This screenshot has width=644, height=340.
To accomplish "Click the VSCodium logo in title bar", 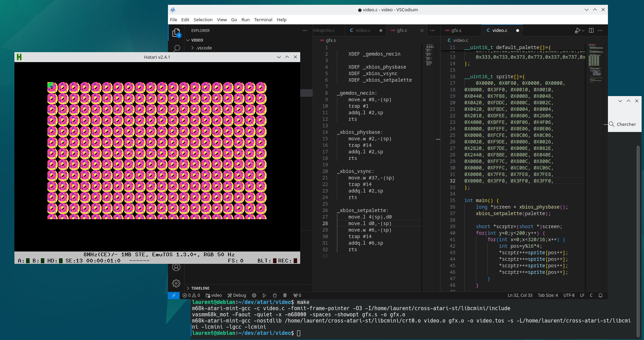I will (173, 10).
